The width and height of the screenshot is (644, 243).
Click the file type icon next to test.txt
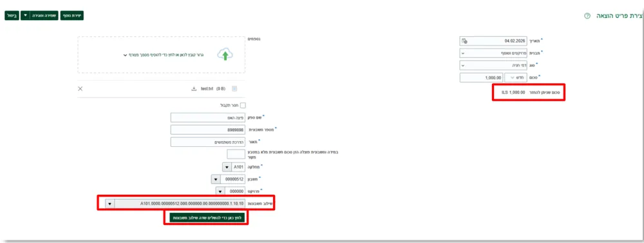(234, 88)
